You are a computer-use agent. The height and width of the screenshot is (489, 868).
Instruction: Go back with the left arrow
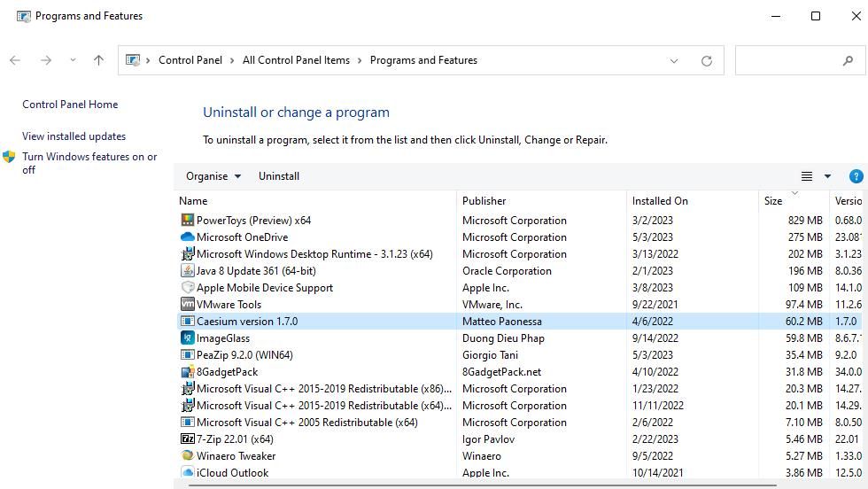(15, 60)
